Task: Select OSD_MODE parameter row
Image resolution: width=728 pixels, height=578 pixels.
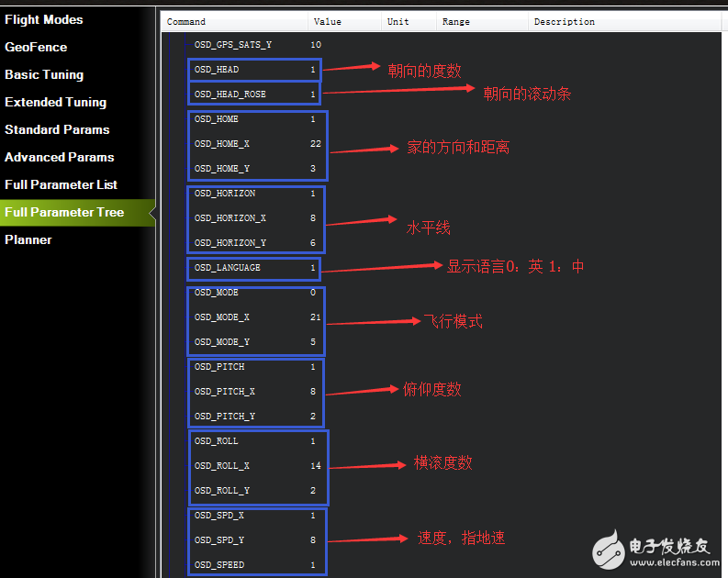Action: [216, 293]
